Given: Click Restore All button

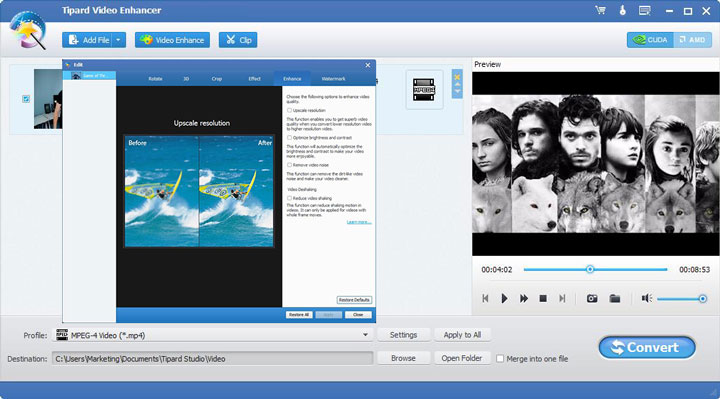Looking at the screenshot, I should point(299,315).
